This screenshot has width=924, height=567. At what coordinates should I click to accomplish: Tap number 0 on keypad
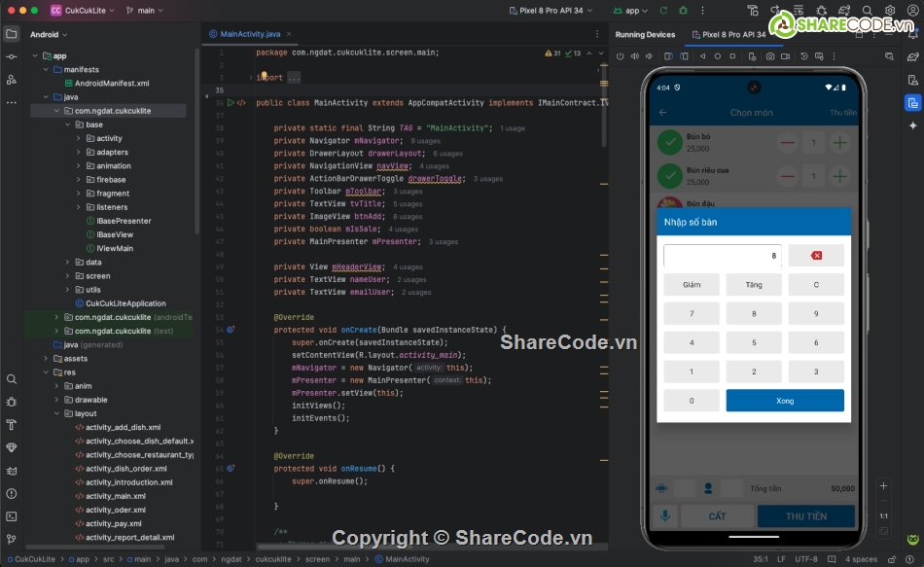click(x=692, y=401)
